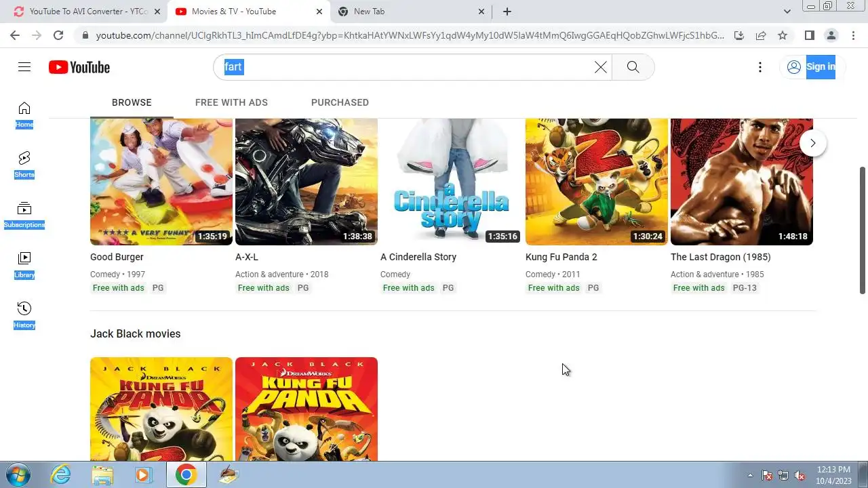The height and width of the screenshot is (488, 868).
Task: Open Shorts in the sidebar
Action: (x=24, y=165)
